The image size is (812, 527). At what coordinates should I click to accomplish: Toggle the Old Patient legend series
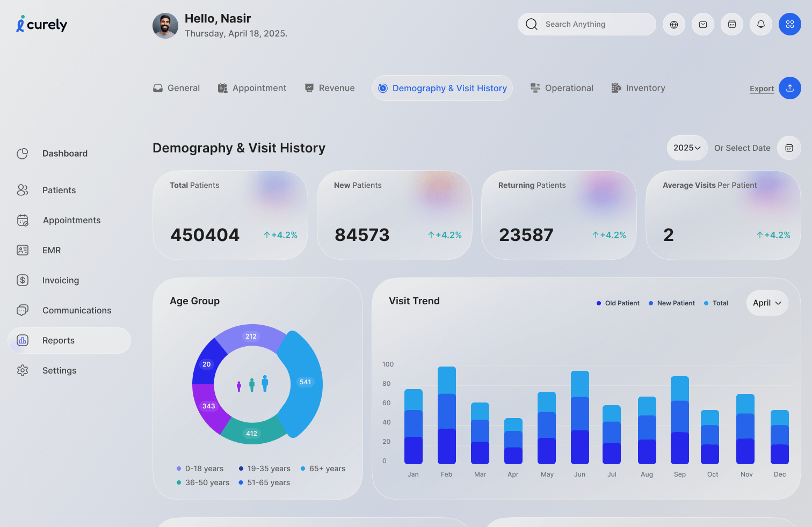pyautogui.click(x=618, y=303)
